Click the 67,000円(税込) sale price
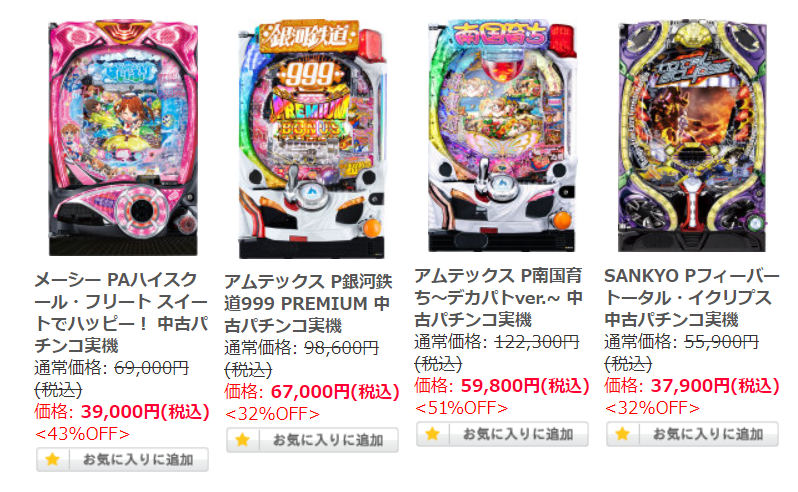This screenshot has height=492, width=798. click(x=335, y=392)
